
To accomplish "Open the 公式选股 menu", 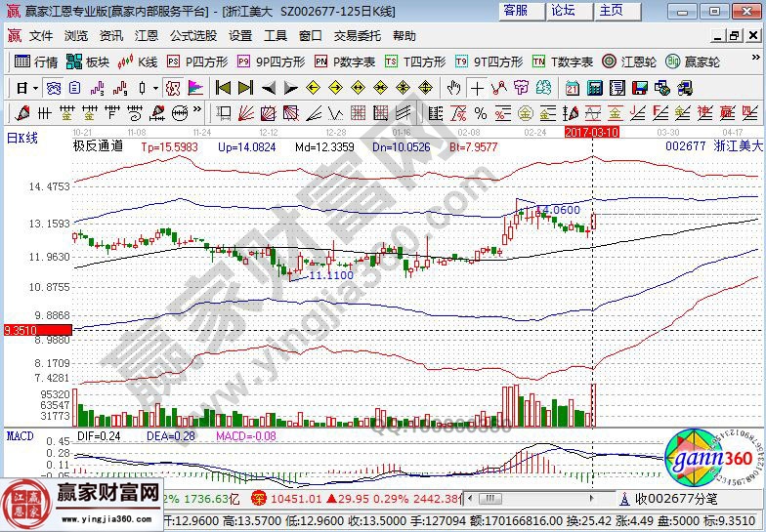I will 193,35.
